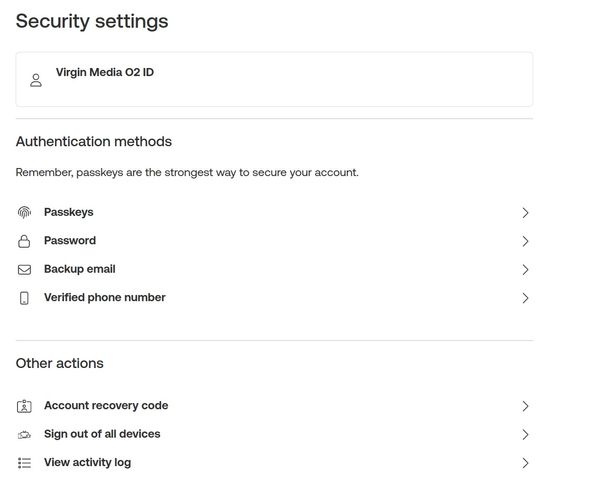The image size is (600, 500).
Task: Expand the Passkeys row chevron
Action: tap(525, 213)
